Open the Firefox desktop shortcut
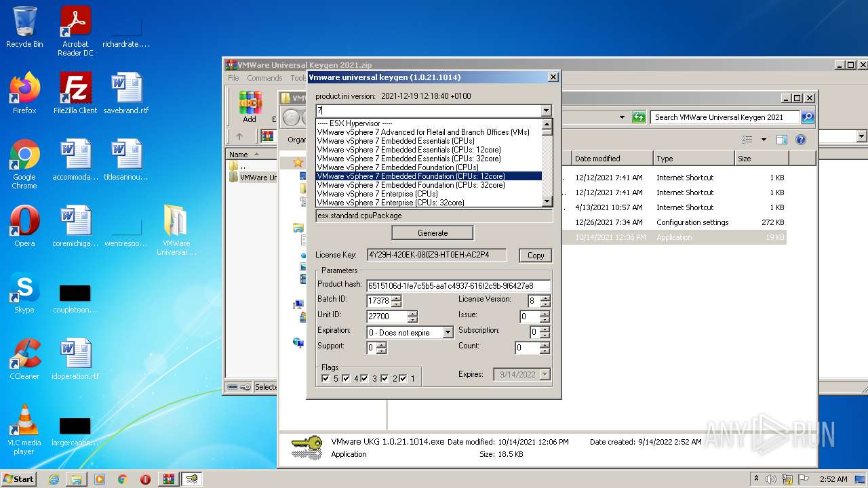Image resolution: width=868 pixels, height=488 pixels. tap(24, 94)
